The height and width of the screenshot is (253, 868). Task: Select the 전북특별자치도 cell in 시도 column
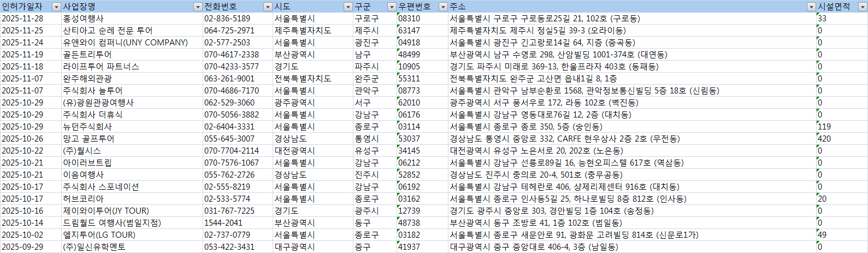click(x=312, y=79)
